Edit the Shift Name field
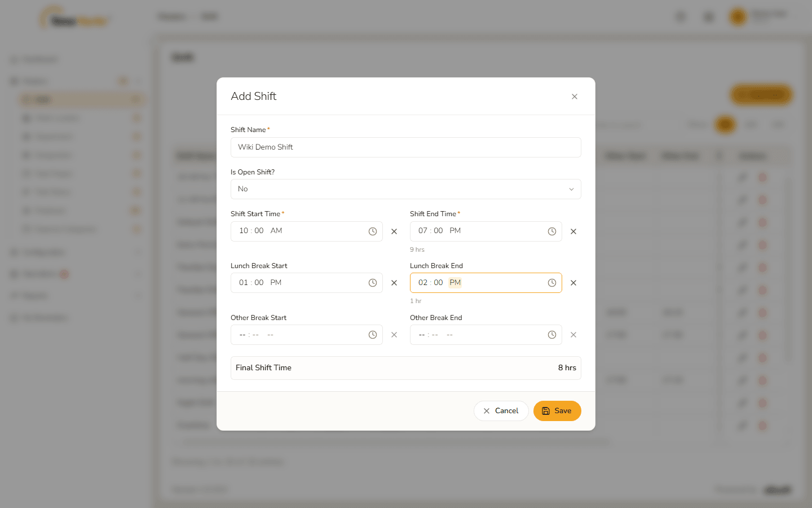 (x=406, y=147)
